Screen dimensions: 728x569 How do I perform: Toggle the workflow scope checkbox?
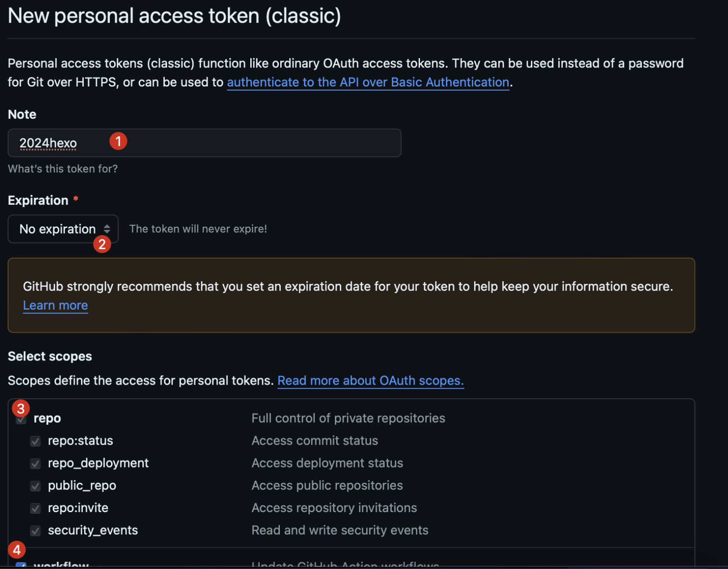(x=21, y=565)
